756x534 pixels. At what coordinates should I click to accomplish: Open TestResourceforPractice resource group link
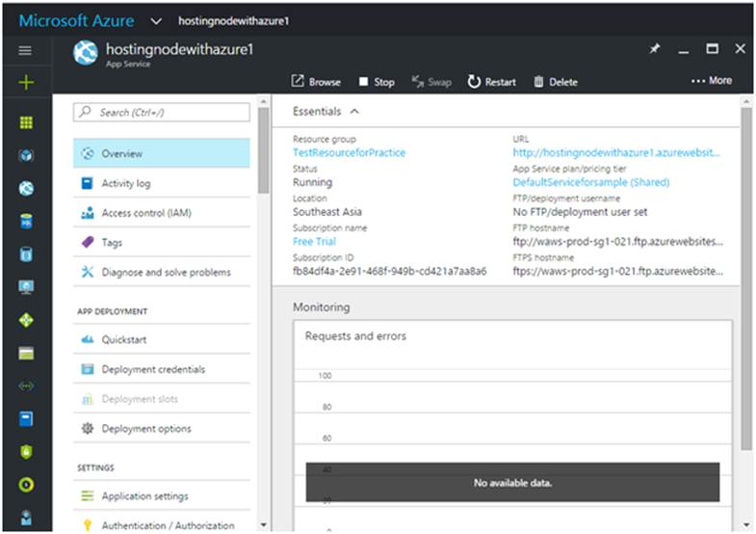(349, 153)
